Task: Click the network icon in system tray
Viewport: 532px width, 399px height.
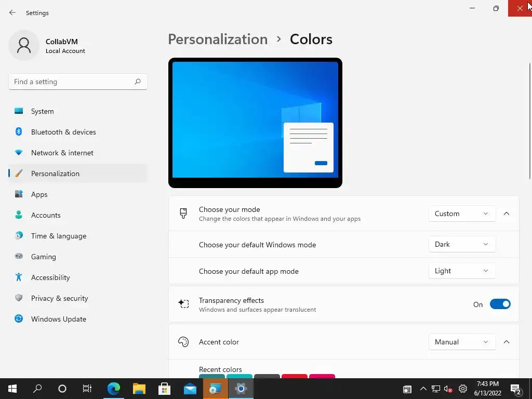Action: (x=436, y=389)
